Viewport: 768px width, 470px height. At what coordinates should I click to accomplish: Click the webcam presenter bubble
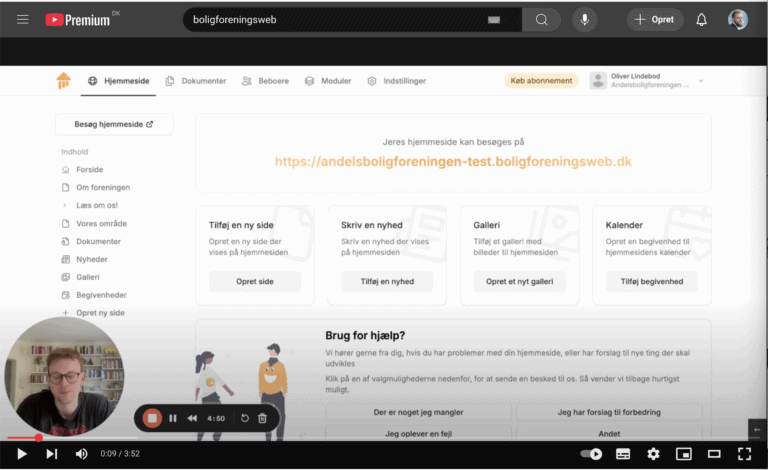click(64, 376)
